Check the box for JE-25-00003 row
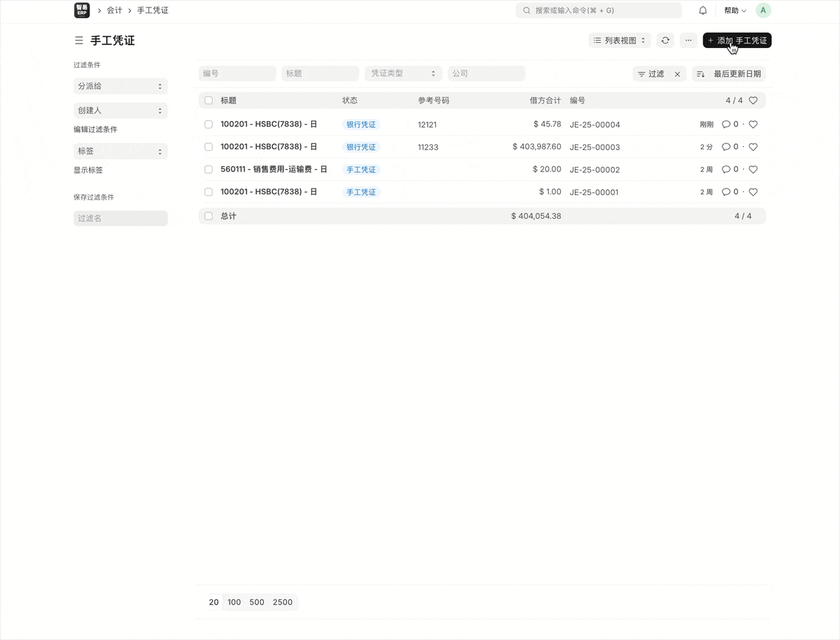The width and height of the screenshot is (840, 640). pyautogui.click(x=208, y=147)
